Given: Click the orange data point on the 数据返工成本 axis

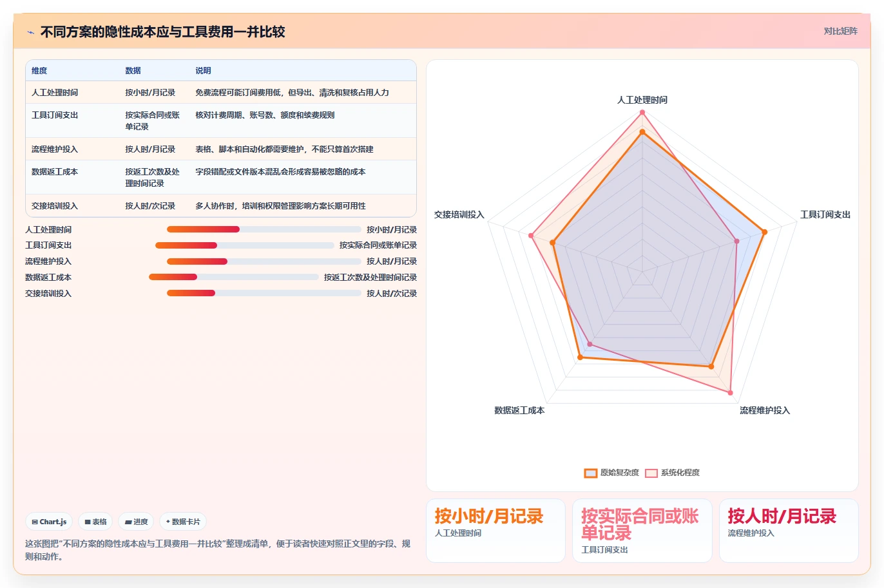Looking at the screenshot, I should click(x=580, y=357).
